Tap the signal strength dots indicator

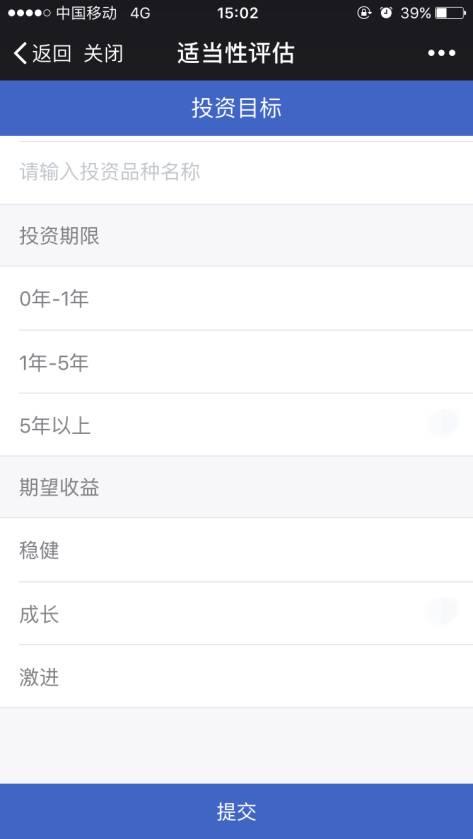(29, 13)
